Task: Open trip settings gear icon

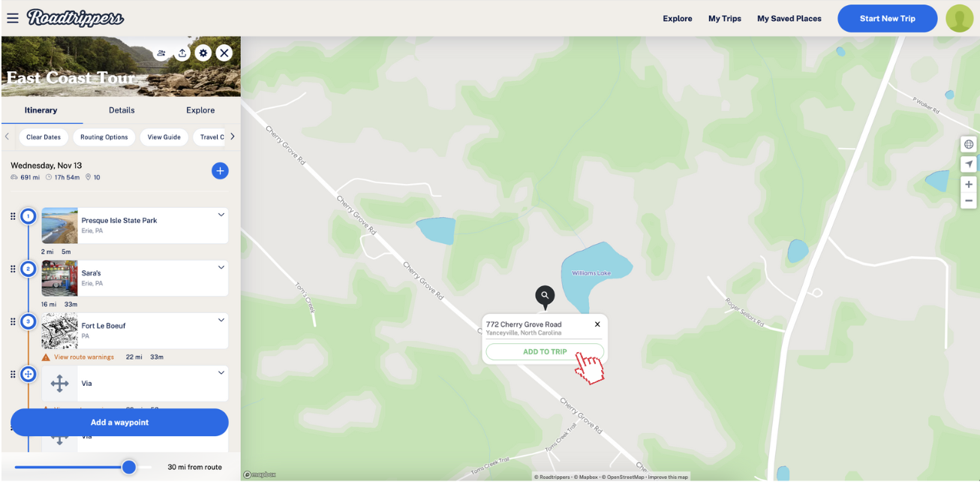Action: (203, 53)
